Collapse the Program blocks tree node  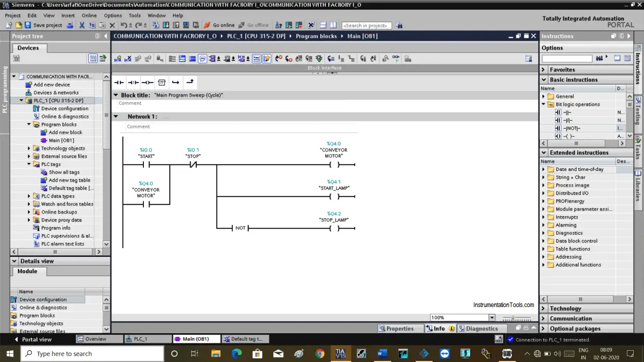click(29, 124)
